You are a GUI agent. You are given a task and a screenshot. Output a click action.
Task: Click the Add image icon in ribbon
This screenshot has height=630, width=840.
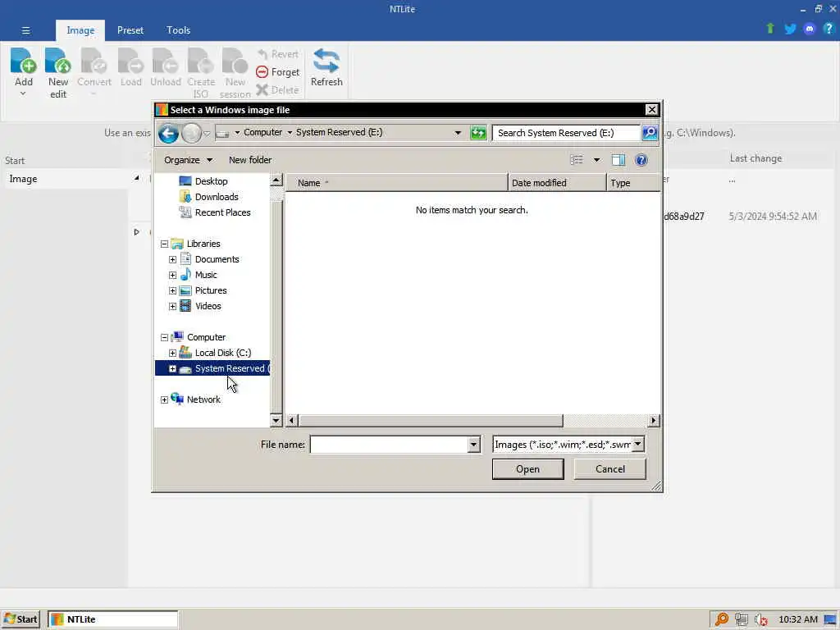[x=23, y=61]
